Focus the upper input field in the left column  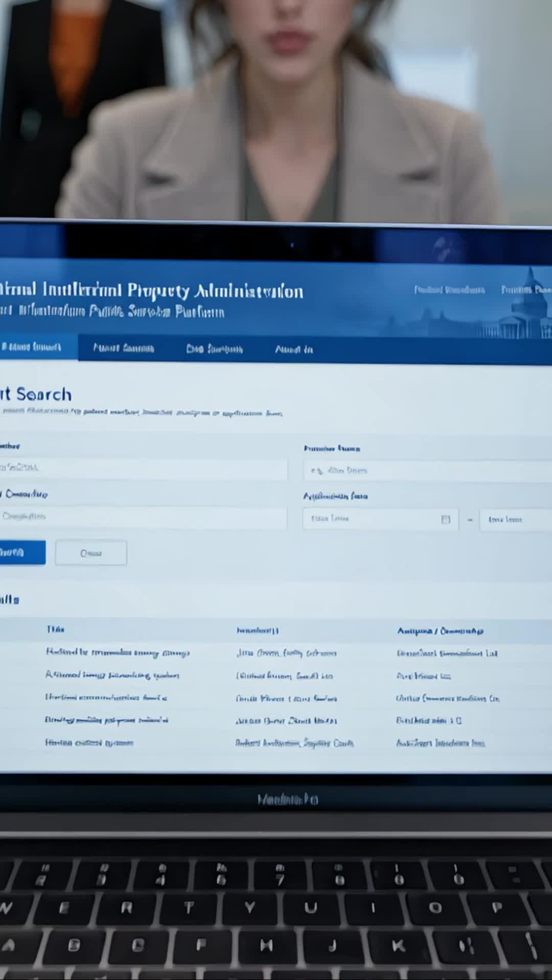pyautogui.click(x=143, y=469)
